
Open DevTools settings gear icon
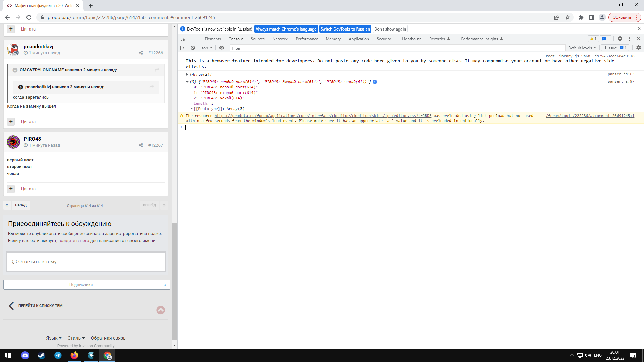[620, 39]
